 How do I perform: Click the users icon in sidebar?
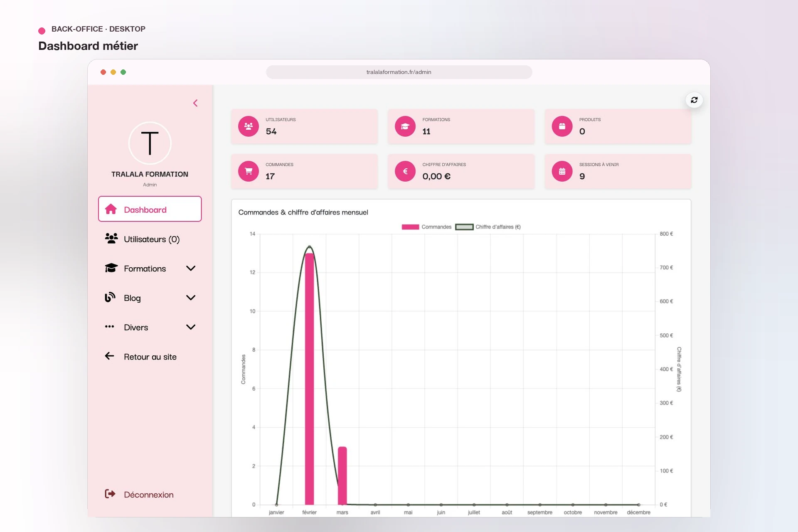tap(111, 238)
